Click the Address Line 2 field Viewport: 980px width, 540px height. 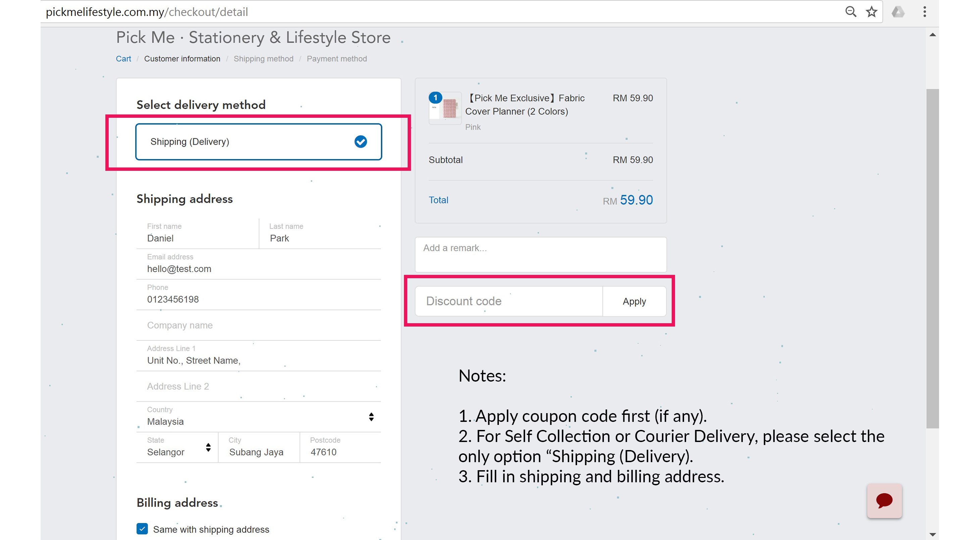click(x=258, y=386)
